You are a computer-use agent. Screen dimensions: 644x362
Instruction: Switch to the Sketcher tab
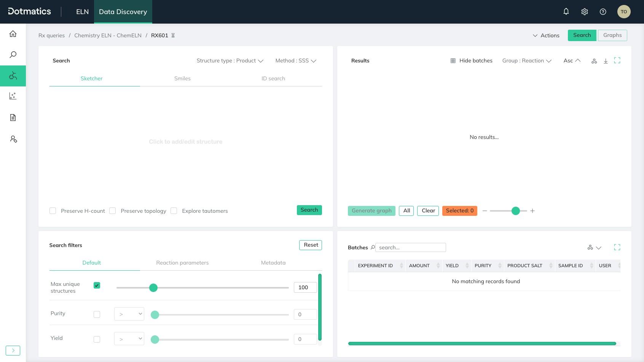pyautogui.click(x=91, y=78)
